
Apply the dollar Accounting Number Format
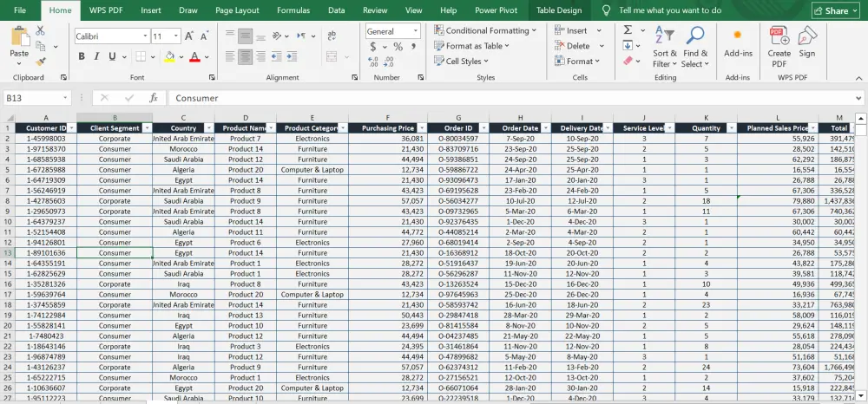click(373, 47)
